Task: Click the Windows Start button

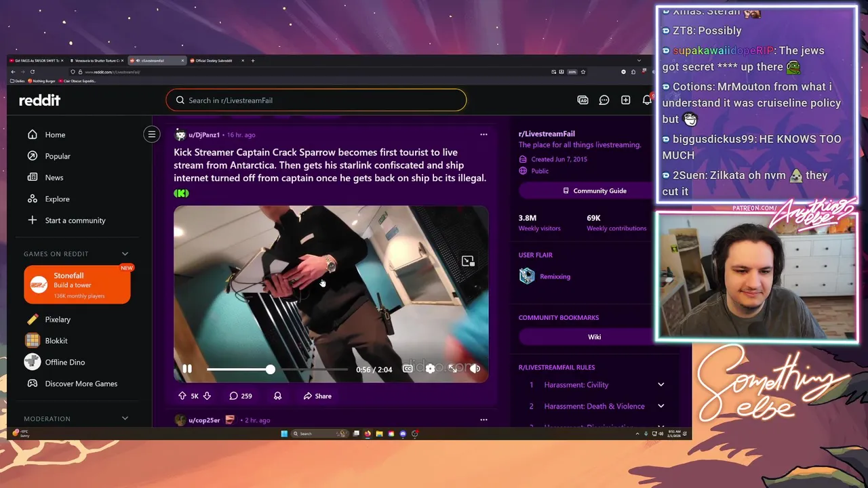Action: tap(284, 434)
